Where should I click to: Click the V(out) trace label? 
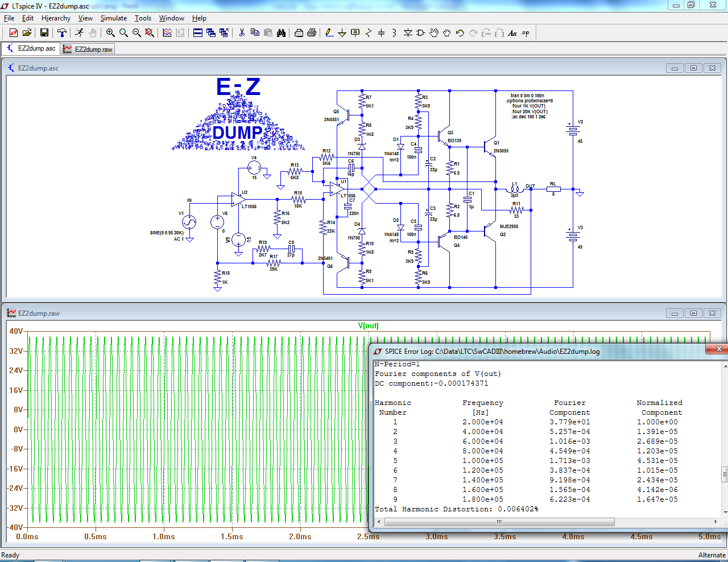point(368,326)
